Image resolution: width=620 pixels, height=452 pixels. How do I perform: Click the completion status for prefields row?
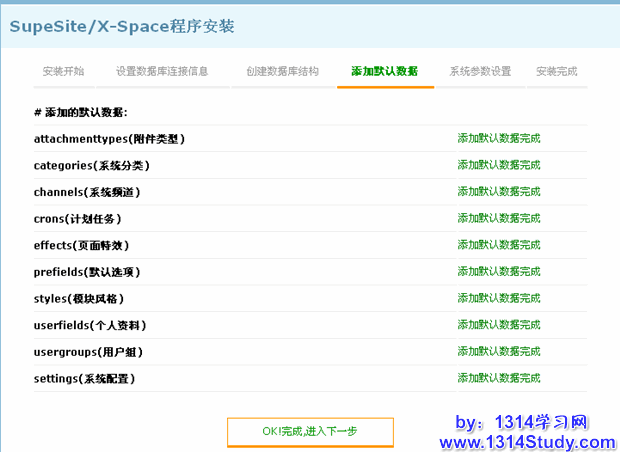499,272
